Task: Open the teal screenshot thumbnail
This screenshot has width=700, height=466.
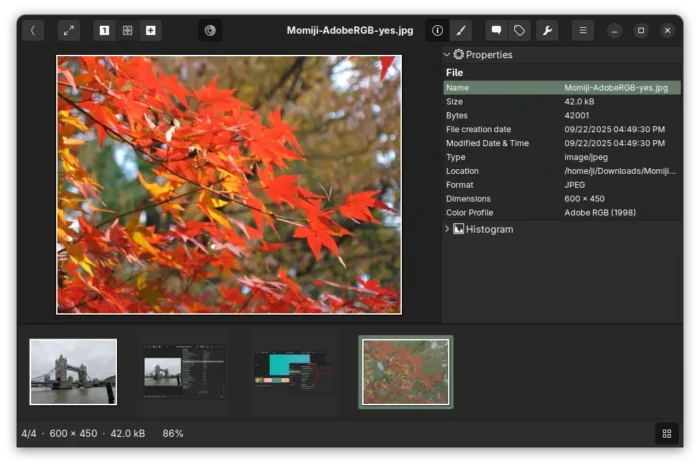Action: pos(294,371)
